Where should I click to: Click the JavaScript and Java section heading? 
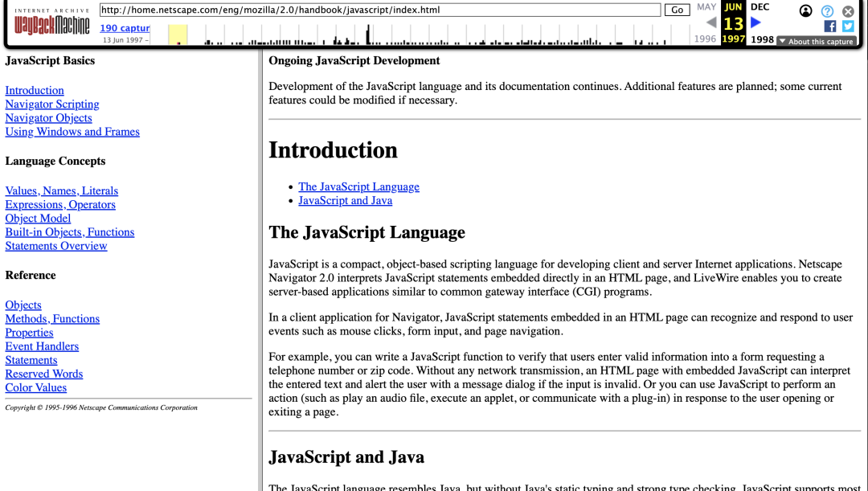[346, 457]
